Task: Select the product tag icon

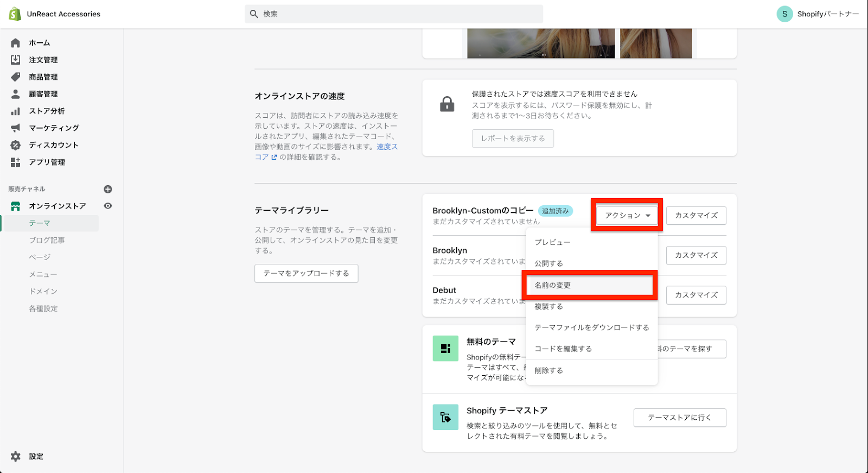Action: (x=16, y=77)
